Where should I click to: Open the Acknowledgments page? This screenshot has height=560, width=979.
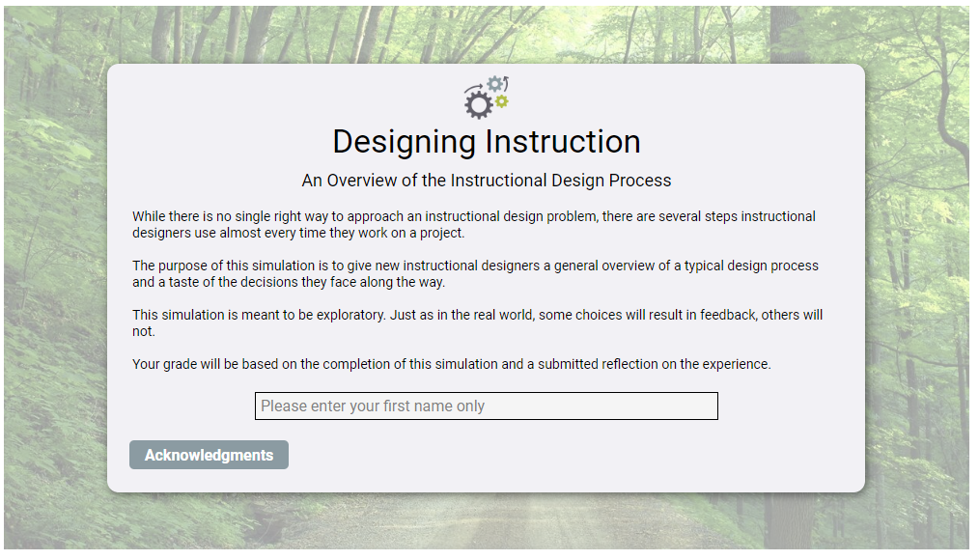click(209, 455)
